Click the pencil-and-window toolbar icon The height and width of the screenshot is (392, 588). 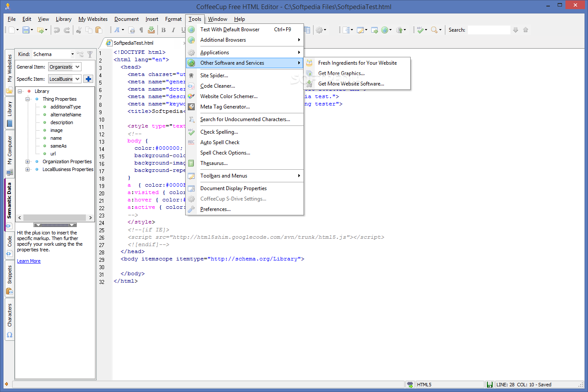360,30
